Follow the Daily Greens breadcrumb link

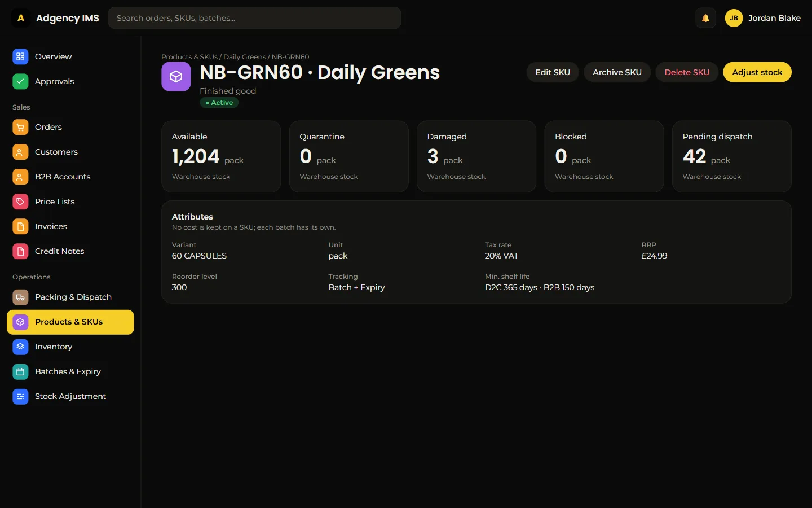point(245,57)
